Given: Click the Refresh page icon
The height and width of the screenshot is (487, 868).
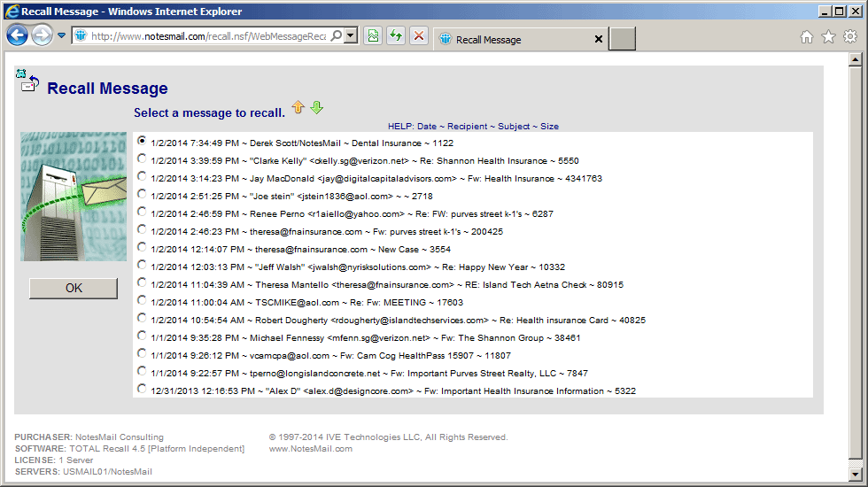Looking at the screenshot, I should [x=396, y=35].
